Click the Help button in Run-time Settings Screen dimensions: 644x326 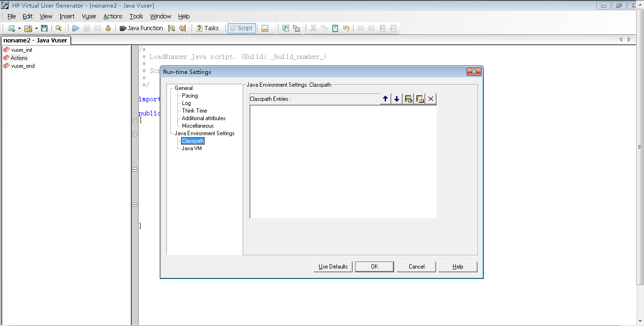tap(458, 267)
